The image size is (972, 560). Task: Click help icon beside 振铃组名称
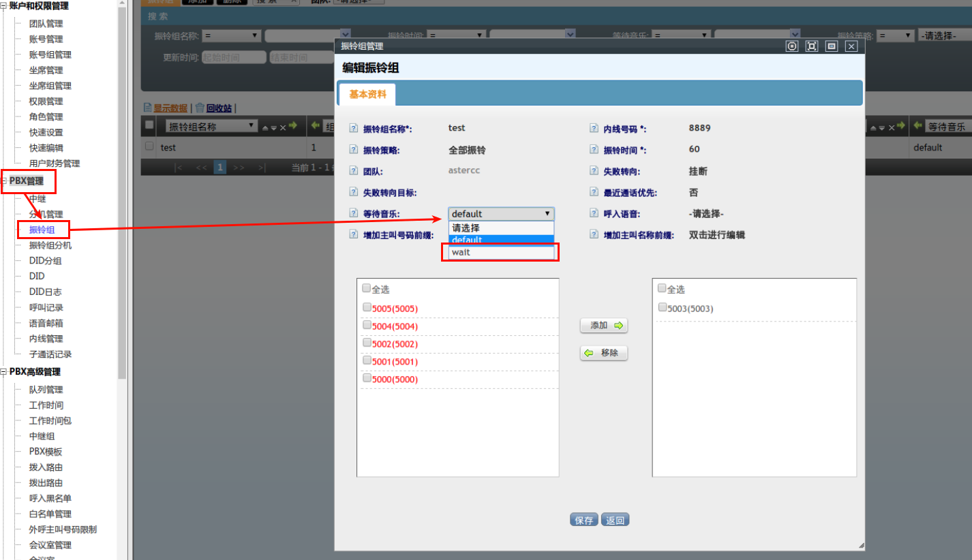353,129
